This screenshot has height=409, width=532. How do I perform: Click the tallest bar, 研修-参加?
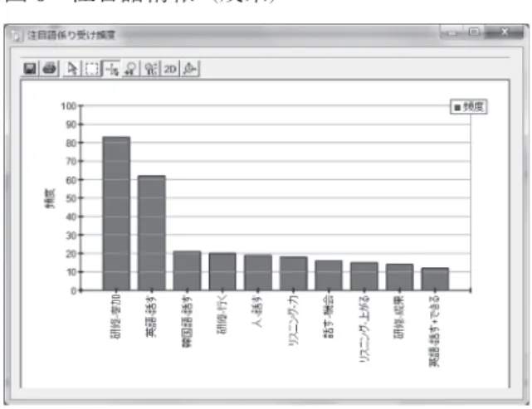[x=116, y=213]
